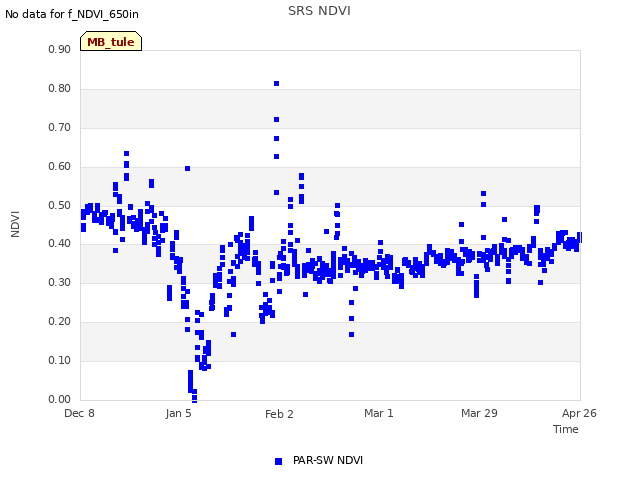
Task: Click the Dec 8 x-axis tick label
Action: tap(80, 413)
